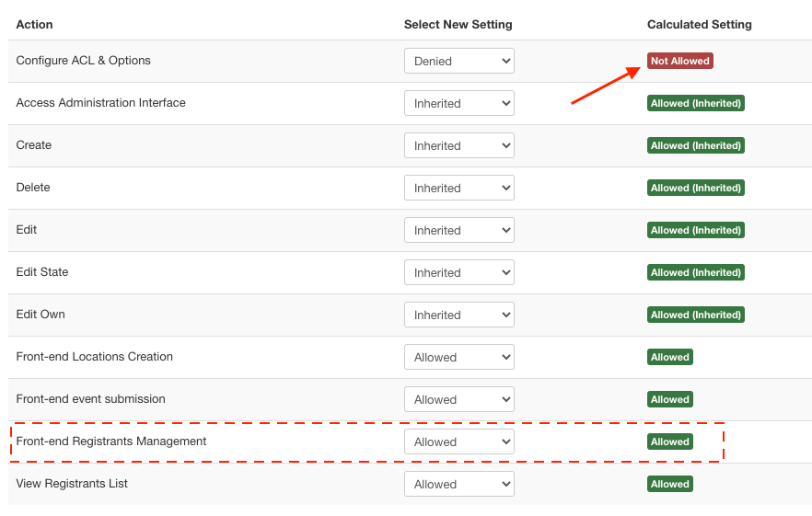Expand the View Registrants List dropdown
The width and height of the screenshot is (812, 516).
click(x=458, y=484)
